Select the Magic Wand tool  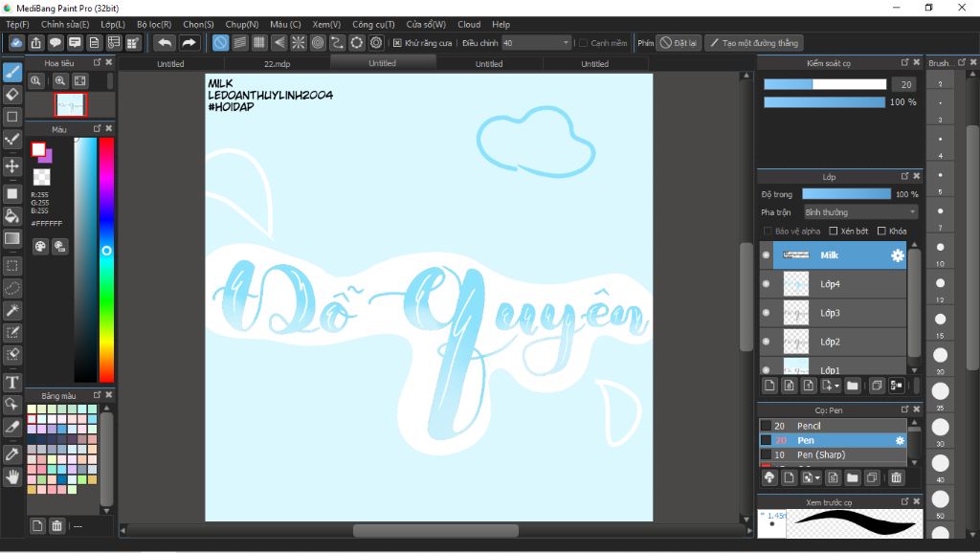pos(11,310)
